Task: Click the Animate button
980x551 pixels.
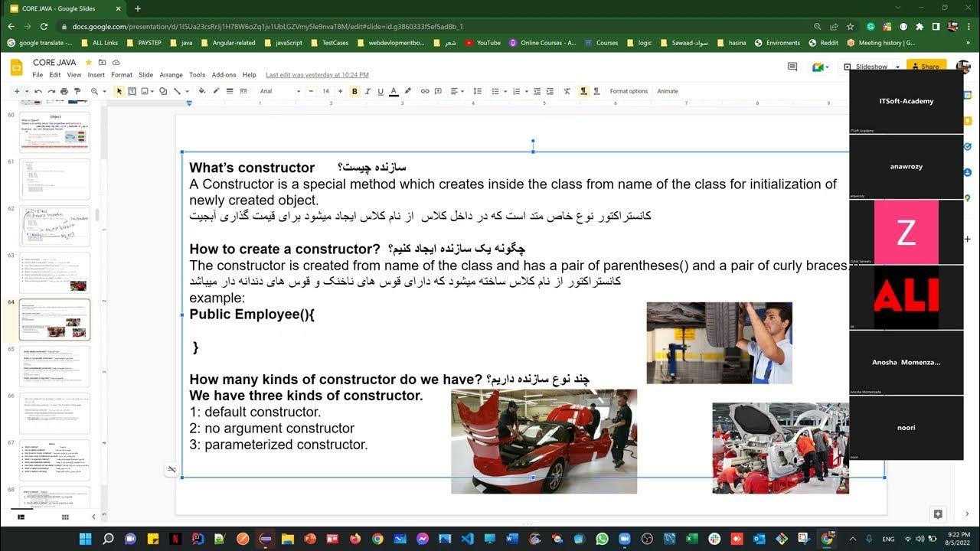Action: coord(668,91)
